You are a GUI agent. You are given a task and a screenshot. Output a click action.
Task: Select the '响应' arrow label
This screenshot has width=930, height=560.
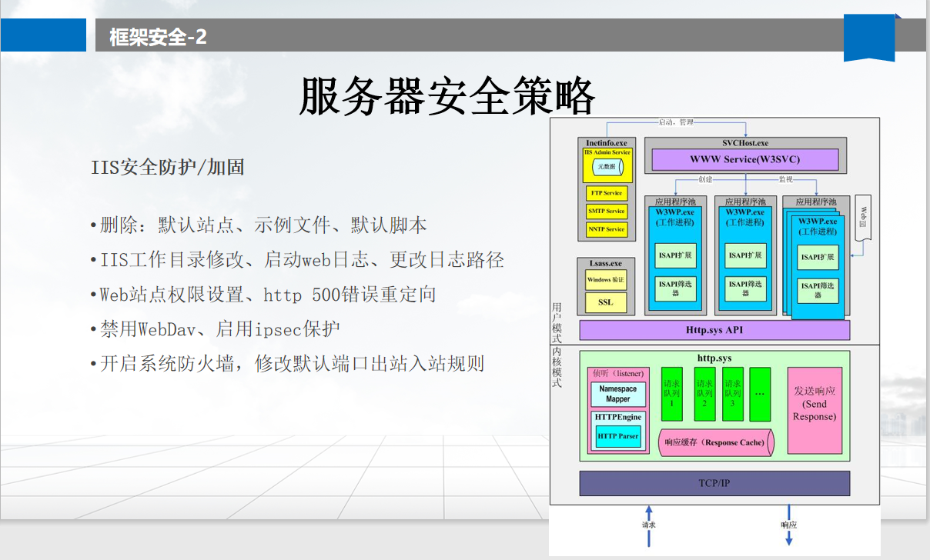tap(788, 525)
